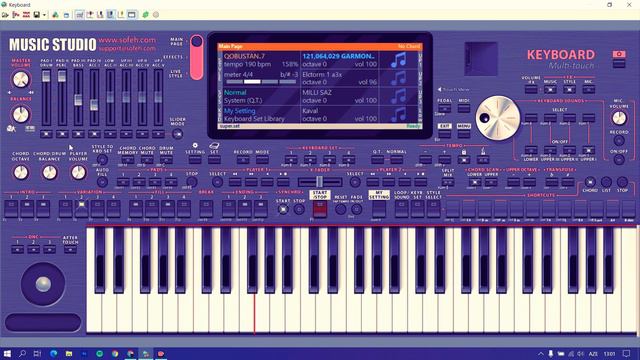The image size is (640, 360).
Task: Click the X-FADER slider
Action: pos(320,182)
